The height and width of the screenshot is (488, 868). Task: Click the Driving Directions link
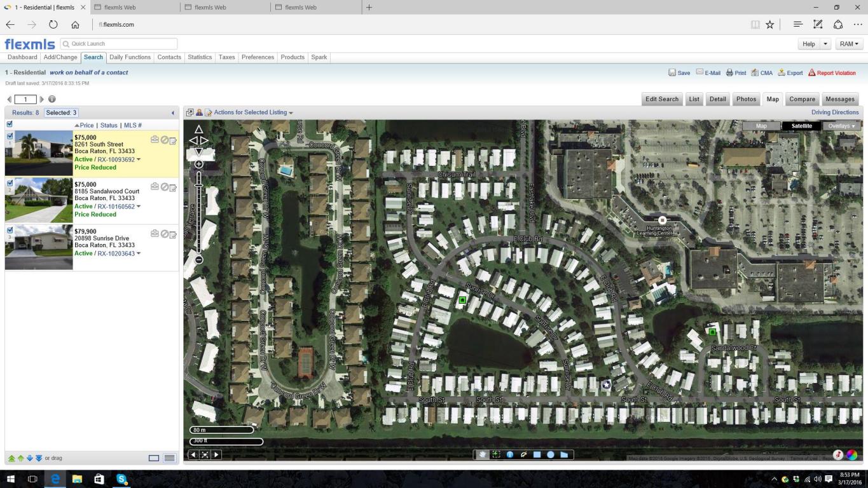point(834,112)
